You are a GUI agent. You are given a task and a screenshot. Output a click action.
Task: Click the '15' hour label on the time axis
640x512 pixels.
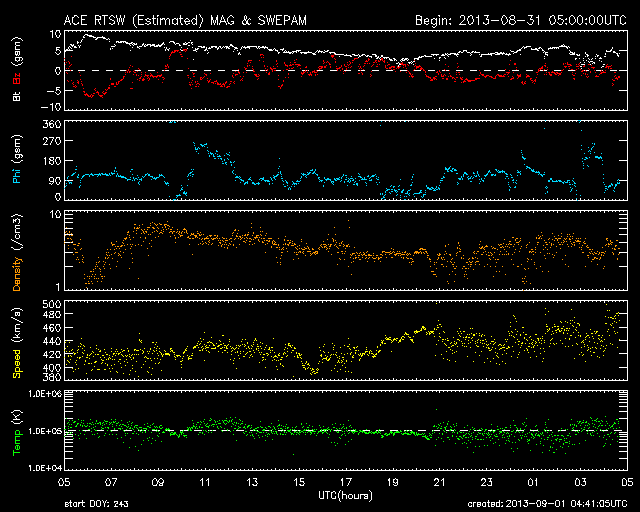pos(299,482)
